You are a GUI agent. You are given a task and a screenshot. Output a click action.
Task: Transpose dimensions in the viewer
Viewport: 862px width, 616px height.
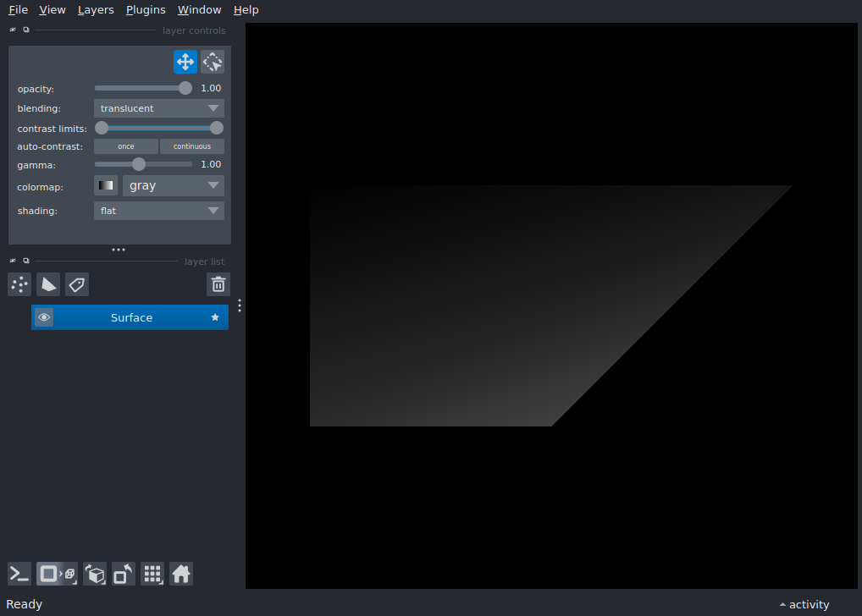coord(123,574)
